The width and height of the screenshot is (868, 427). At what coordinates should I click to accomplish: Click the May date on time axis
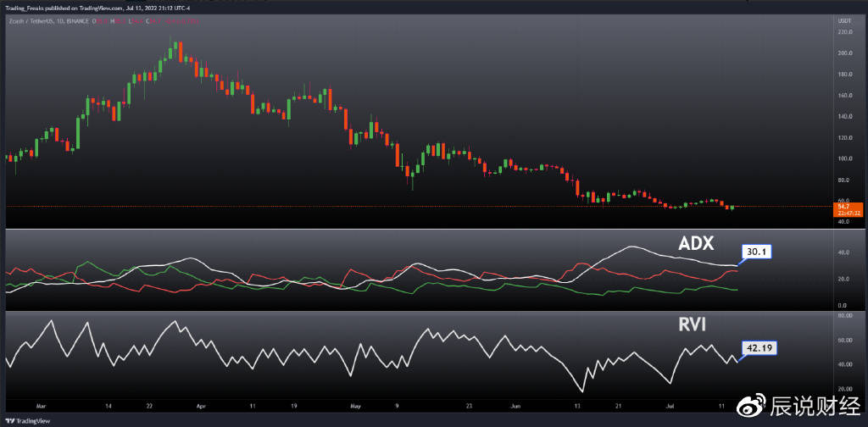pos(355,407)
